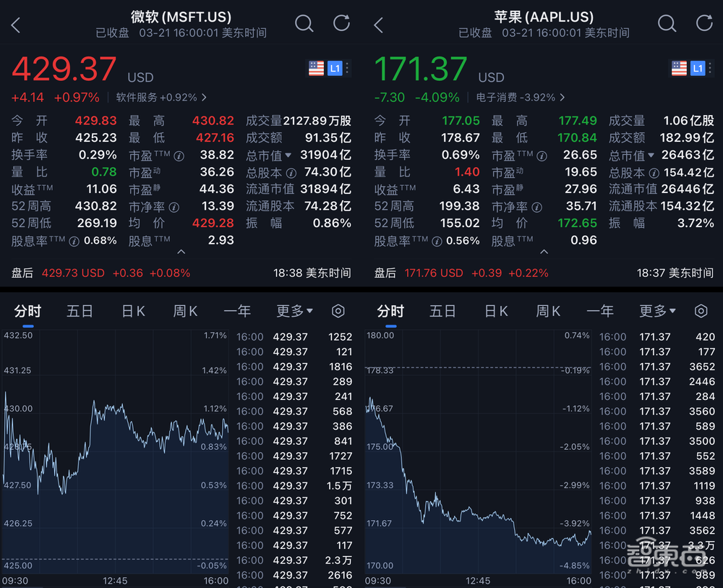
Task: Open chart settings hexagon icon for Apple
Action: 701,311
